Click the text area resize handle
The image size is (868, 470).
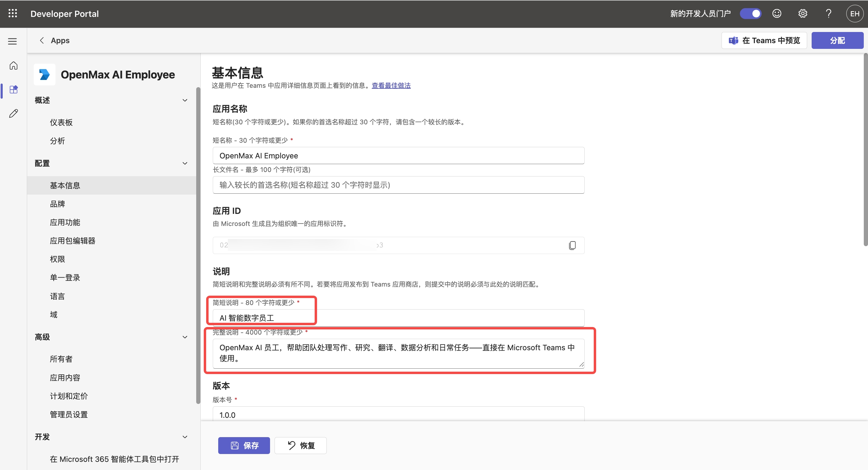pyautogui.click(x=581, y=364)
